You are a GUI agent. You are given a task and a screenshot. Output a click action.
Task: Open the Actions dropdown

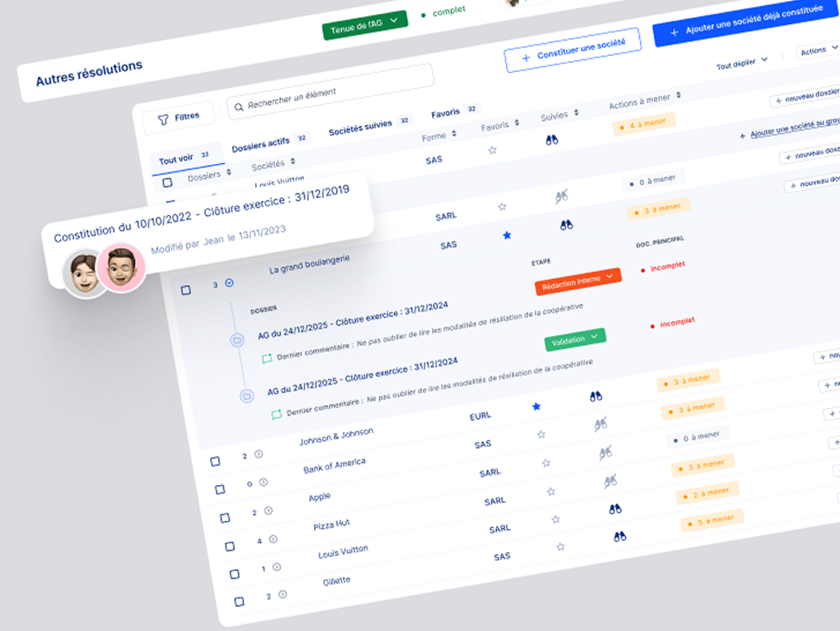point(819,50)
